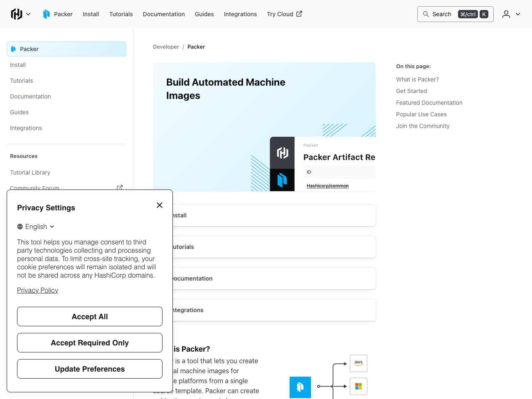
Task: Choose Accept Required Only
Action: [90, 343]
